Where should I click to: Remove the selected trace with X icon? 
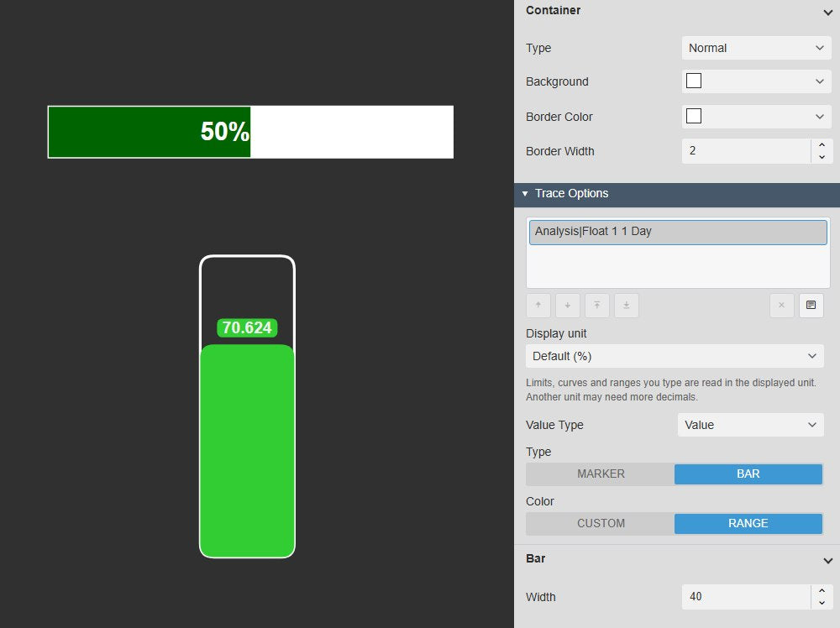click(x=781, y=305)
